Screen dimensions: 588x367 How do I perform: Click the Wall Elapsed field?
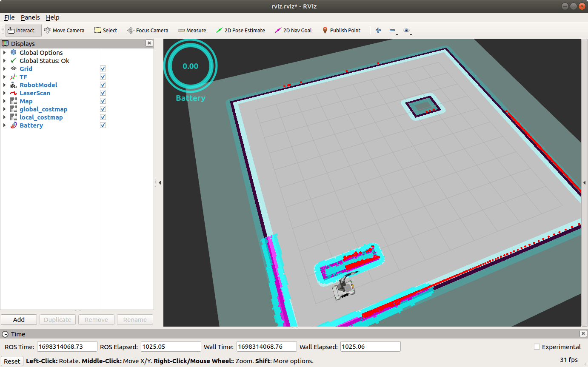click(371, 347)
